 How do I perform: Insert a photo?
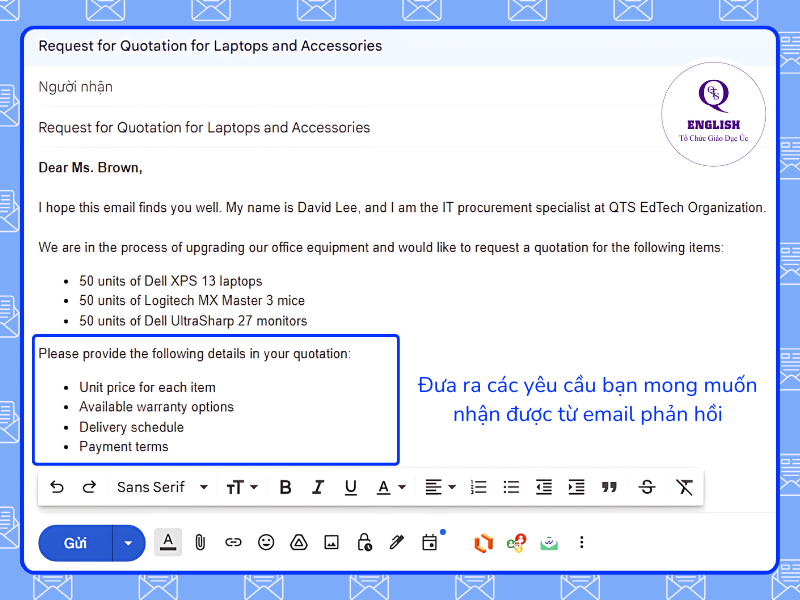point(331,542)
